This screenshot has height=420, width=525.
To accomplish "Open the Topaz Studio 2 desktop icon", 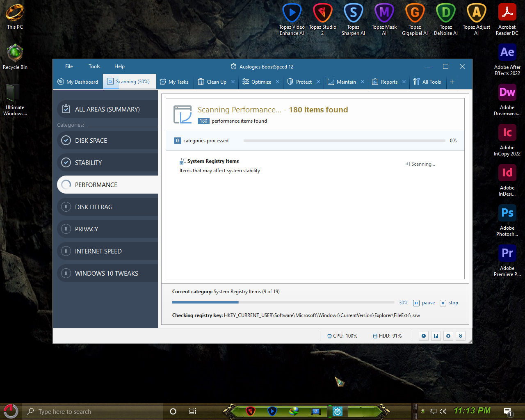I will (322, 19).
